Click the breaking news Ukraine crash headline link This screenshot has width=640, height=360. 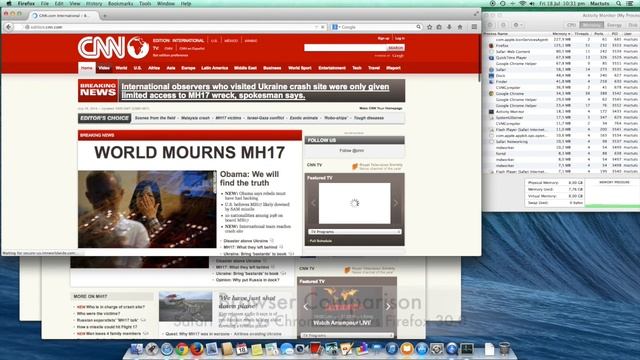pos(255,91)
